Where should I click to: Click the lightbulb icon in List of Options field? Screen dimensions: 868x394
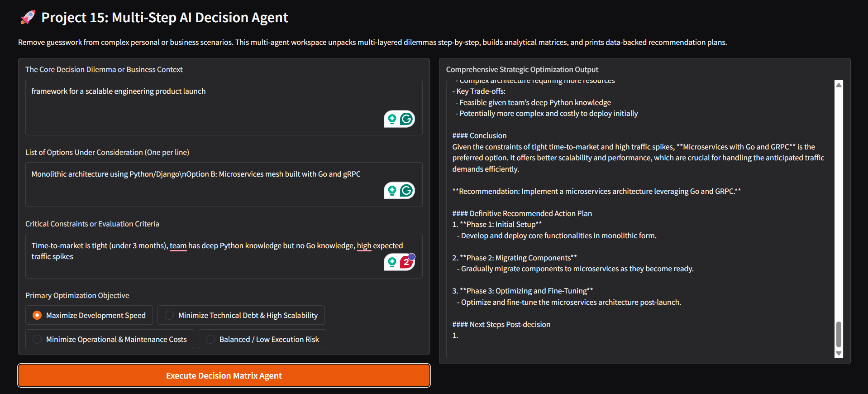(x=392, y=191)
